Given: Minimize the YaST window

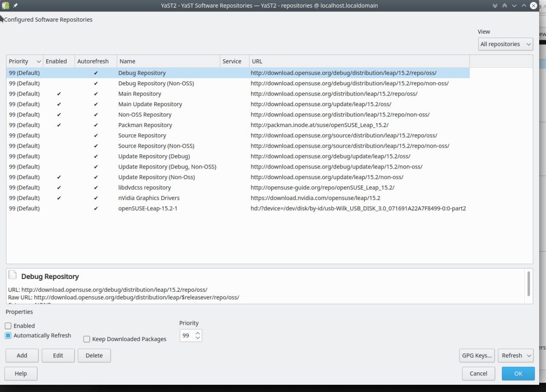Looking at the screenshot, I should point(514,6).
